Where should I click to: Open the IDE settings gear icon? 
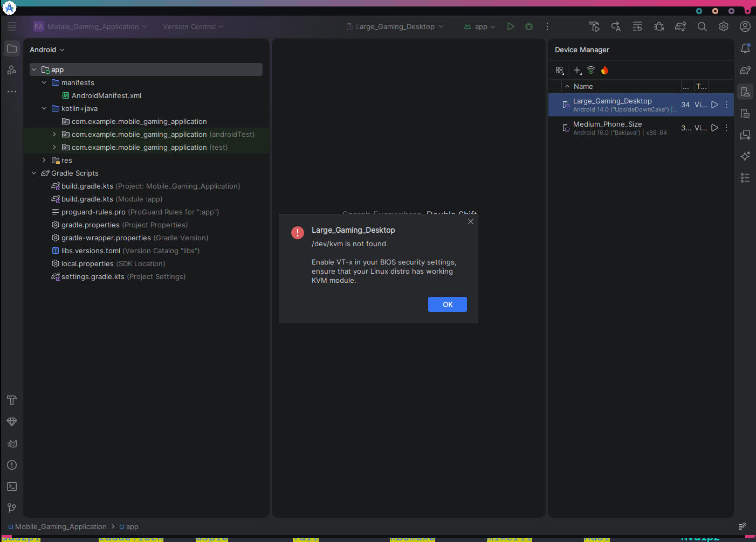pyautogui.click(x=724, y=26)
